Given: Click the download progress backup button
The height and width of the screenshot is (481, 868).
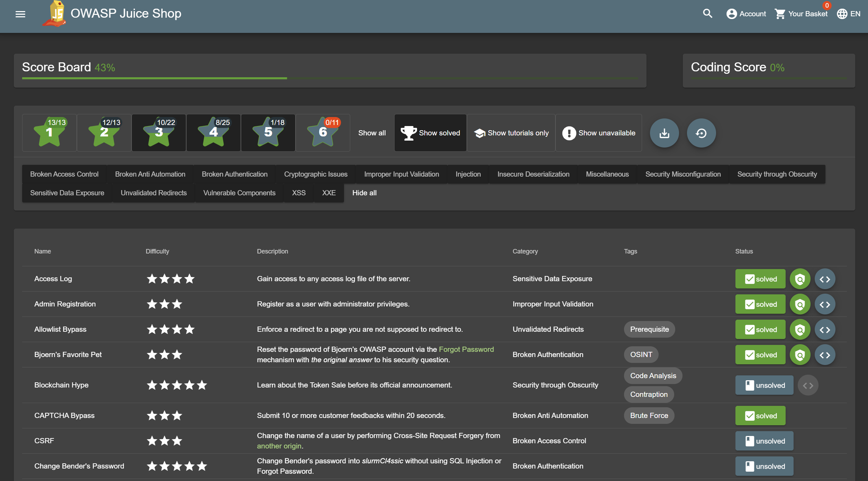Looking at the screenshot, I should (664, 133).
